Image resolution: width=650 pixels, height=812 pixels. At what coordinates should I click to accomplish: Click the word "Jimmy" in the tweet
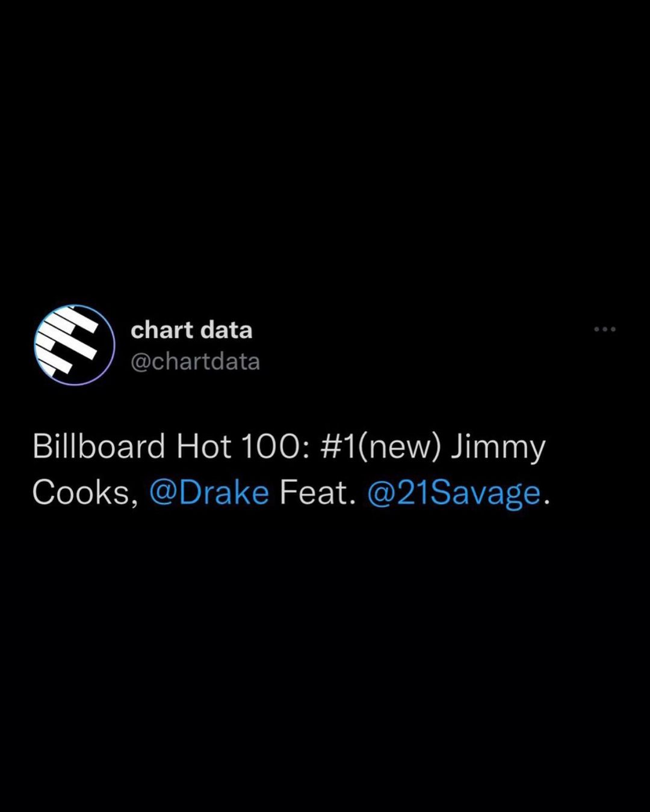point(498,447)
